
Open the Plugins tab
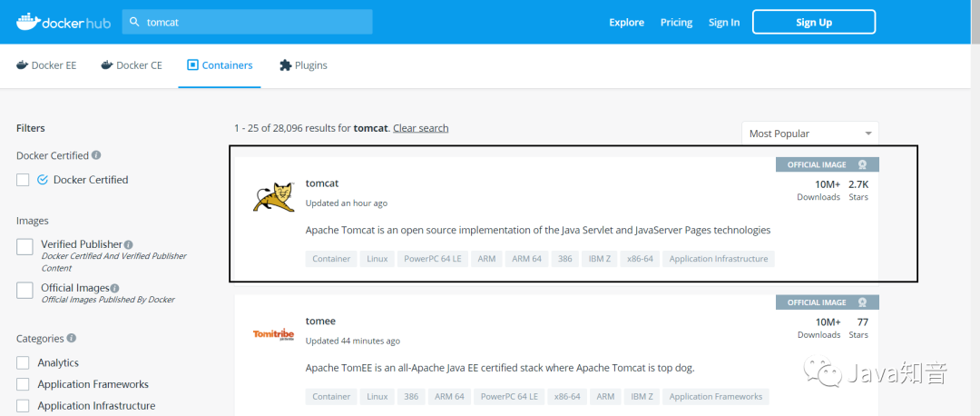click(x=303, y=65)
